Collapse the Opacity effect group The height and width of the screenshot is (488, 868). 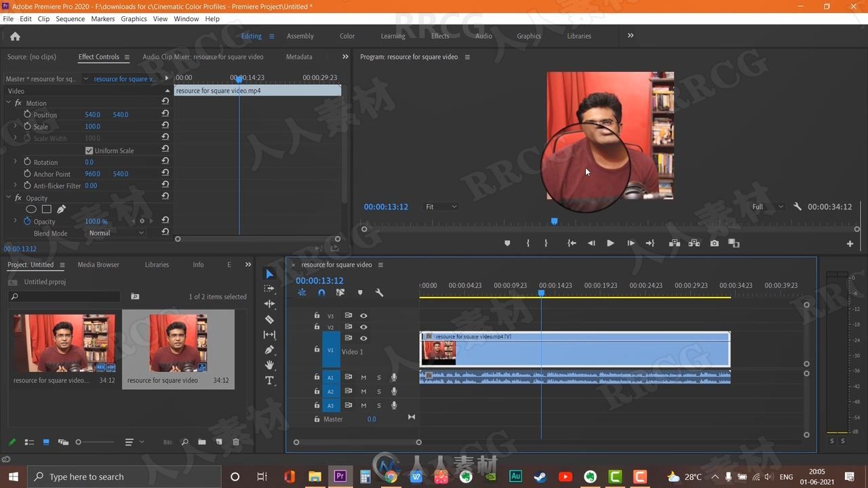click(8, 198)
